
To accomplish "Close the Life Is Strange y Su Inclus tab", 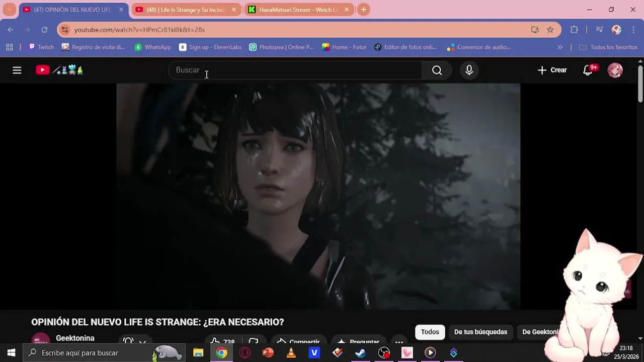I will (x=233, y=10).
